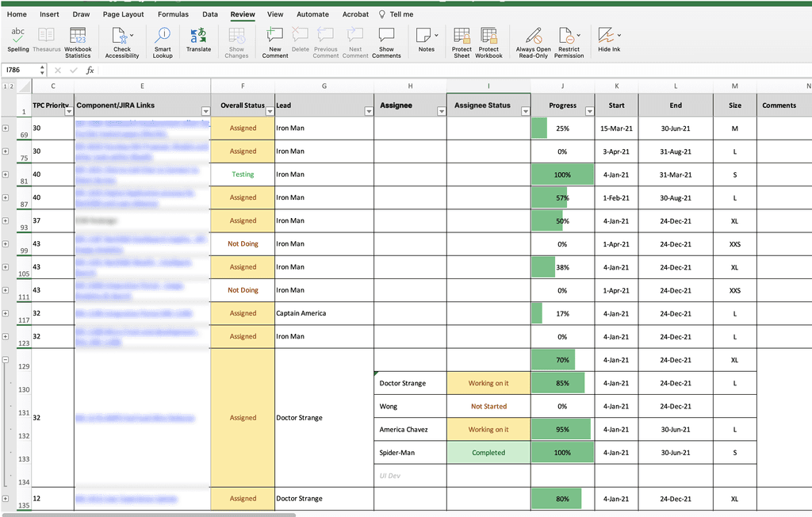Open Restrict Permission
812x517 pixels.
[569, 43]
